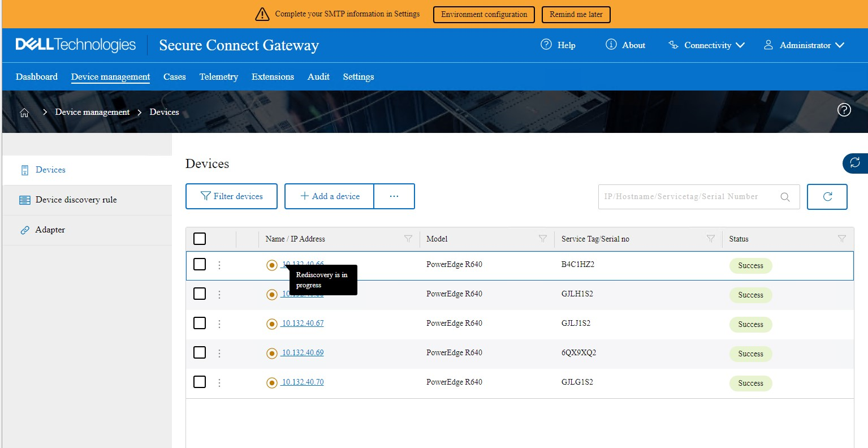Screen dimensions: 868x448
Task: Click the refresh devices list button
Action: coord(827,197)
